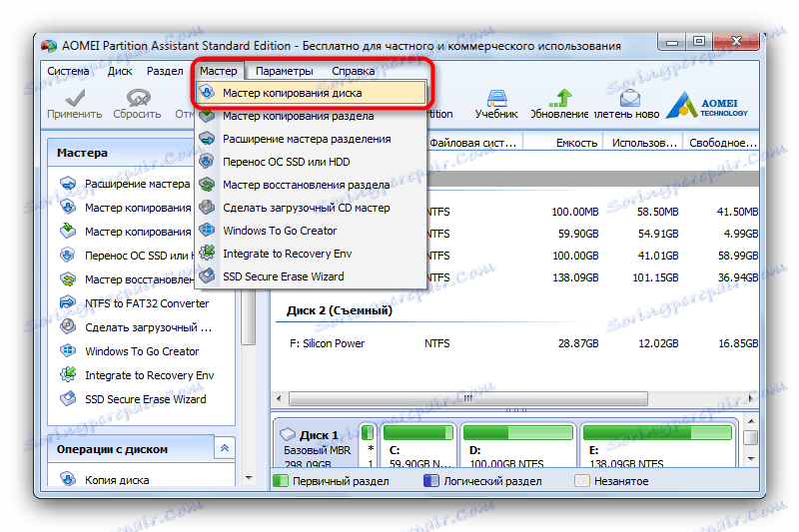Click the Обновление update arrow icon
799x532 pixels.
click(x=561, y=97)
